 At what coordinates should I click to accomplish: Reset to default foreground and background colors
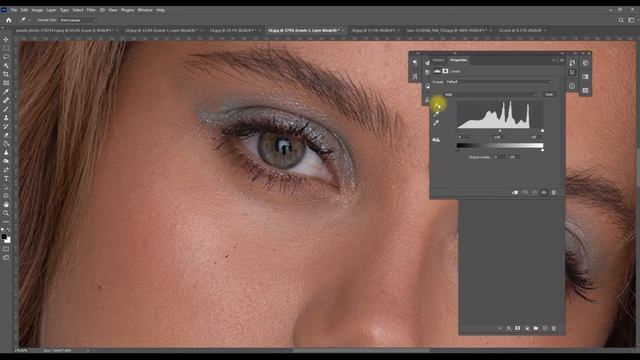tap(3, 230)
